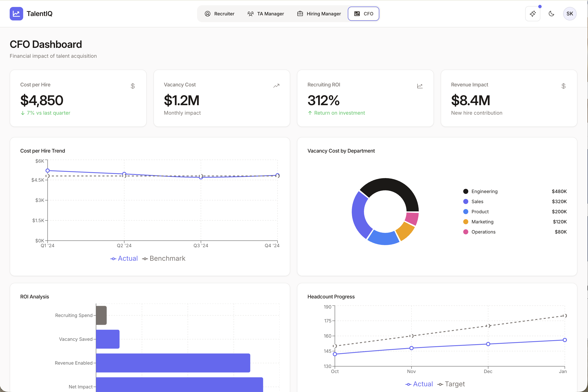Toggle the Benchmark series in legend
The height and width of the screenshot is (392, 588).
coord(164,259)
